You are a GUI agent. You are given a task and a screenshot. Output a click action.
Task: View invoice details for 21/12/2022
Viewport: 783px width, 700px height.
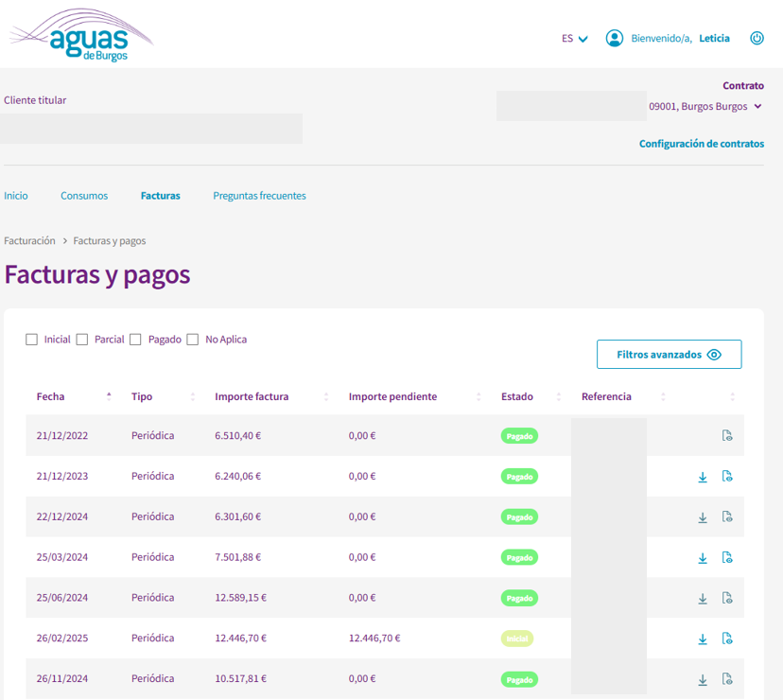click(727, 436)
